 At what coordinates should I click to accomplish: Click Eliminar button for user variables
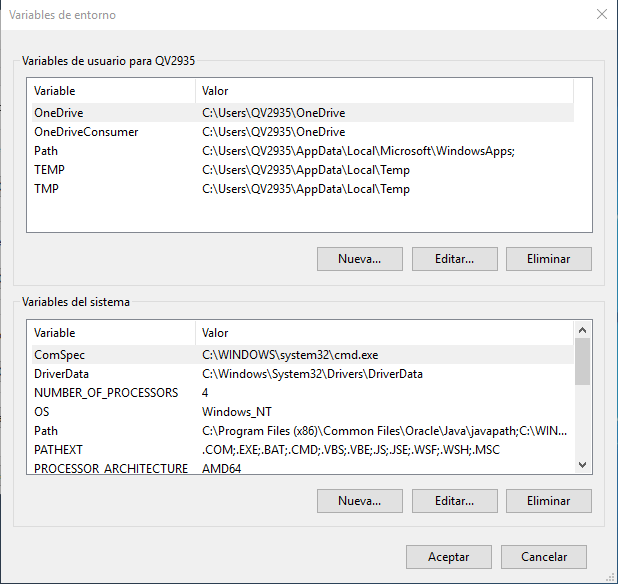click(x=549, y=259)
